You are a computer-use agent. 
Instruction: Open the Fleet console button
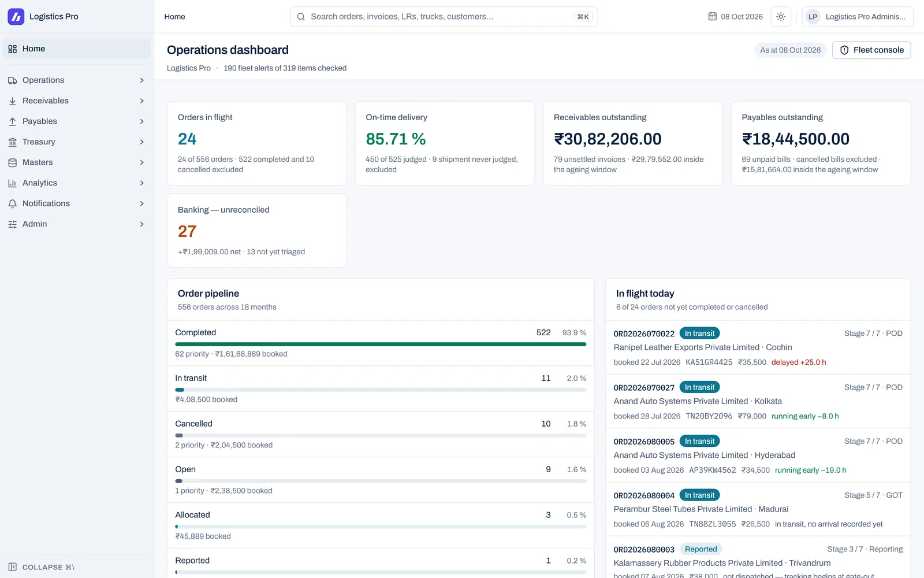coord(871,50)
